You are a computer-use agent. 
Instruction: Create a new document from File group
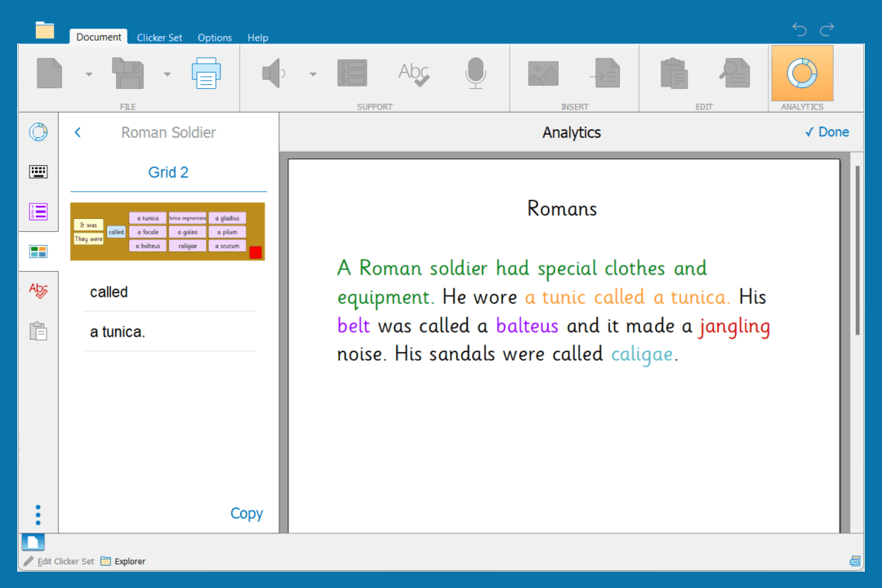coord(50,73)
